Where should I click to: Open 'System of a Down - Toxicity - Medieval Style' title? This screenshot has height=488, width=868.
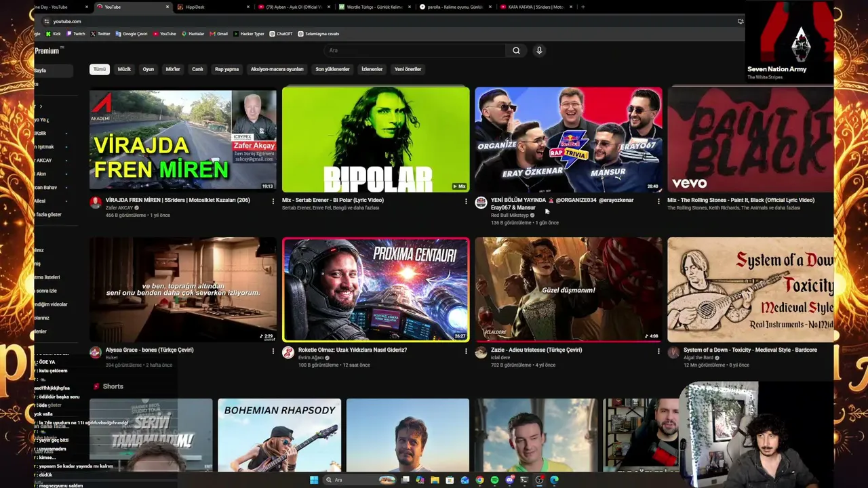[x=750, y=350]
